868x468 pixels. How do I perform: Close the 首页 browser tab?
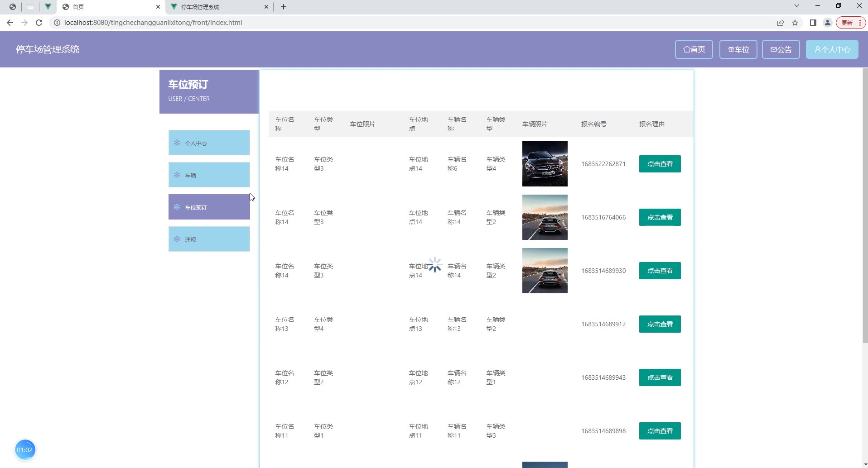pyautogui.click(x=158, y=7)
